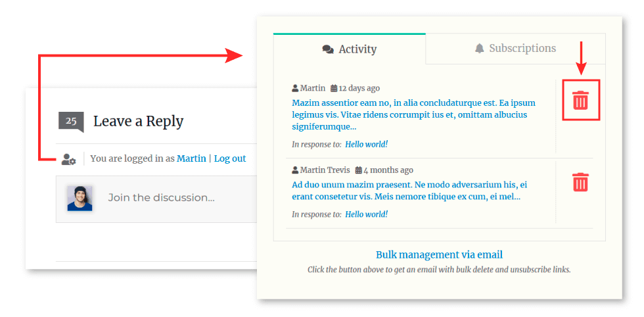Open the Mazim assentior comment text link
Image resolution: width=644 pixels, height=317 pixels.
[x=413, y=114]
